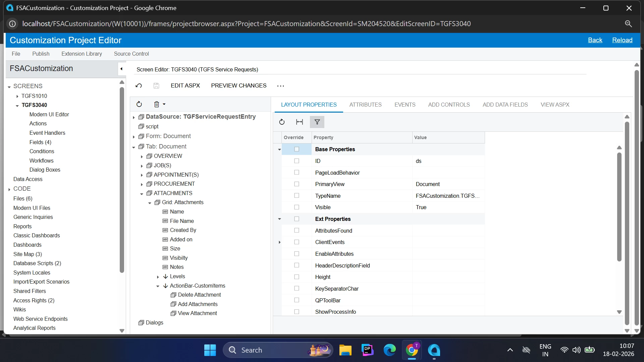Check the Override box for TypeName

pyautogui.click(x=297, y=195)
